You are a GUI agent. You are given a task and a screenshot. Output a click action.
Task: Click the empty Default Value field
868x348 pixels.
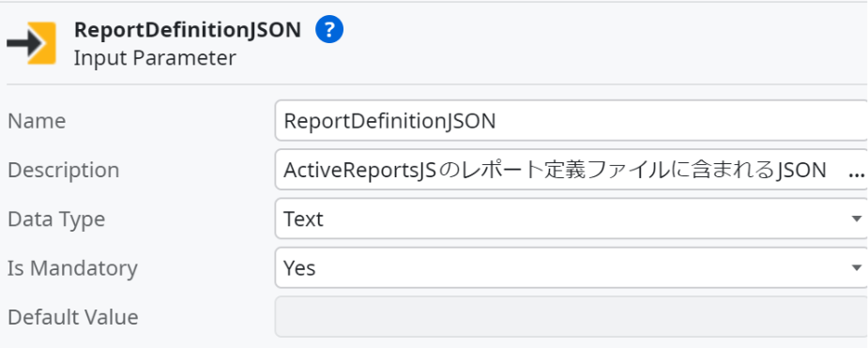pyautogui.click(x=571, y=317)
